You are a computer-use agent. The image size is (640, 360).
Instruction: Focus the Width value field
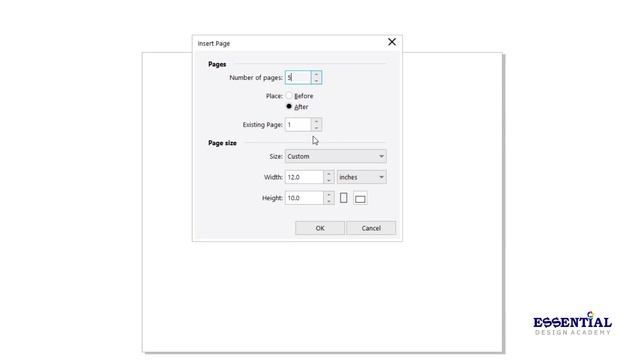(x=304, y=177)
